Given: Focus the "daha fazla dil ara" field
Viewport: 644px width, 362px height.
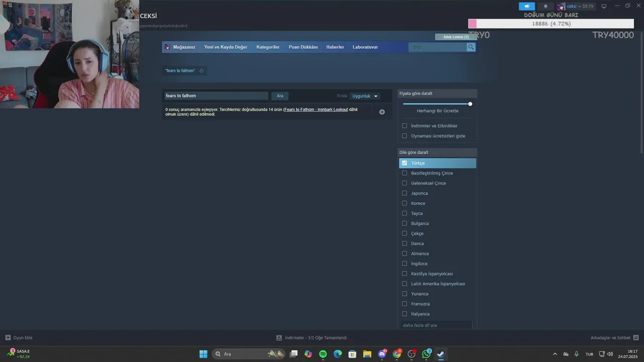Looking at the screenshot, I should (x=436, y=325).
